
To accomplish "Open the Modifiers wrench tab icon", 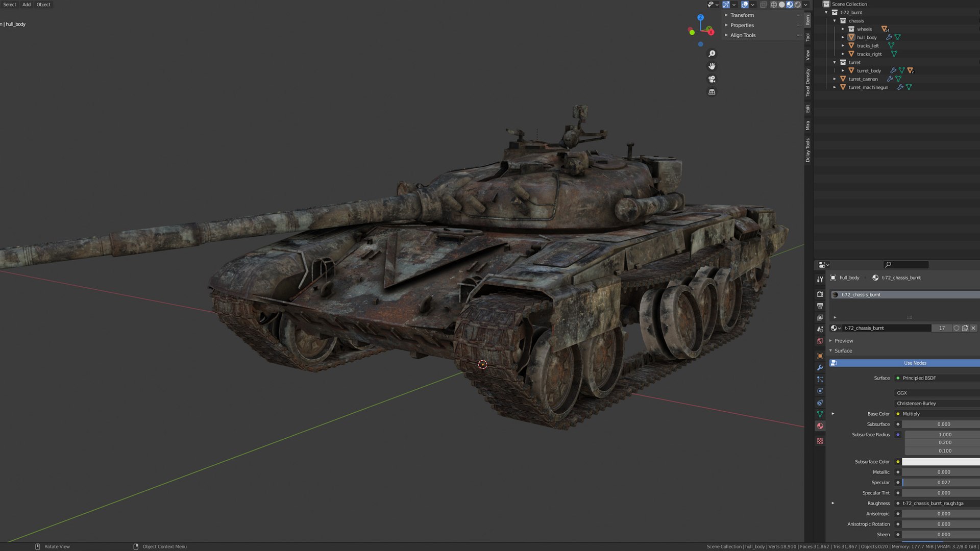I will 820,367.
